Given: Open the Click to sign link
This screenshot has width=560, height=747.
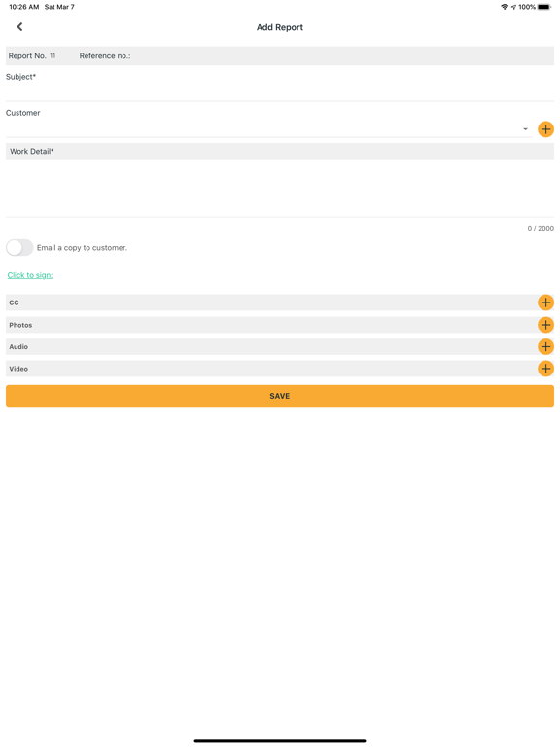Looking at the screenshot, I should tap(30, 275).
